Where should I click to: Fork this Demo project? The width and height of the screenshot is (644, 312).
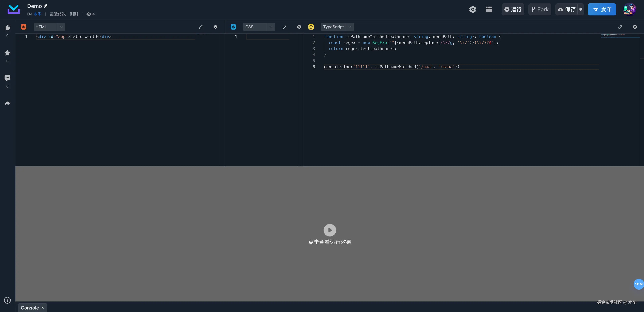point(540,10)
